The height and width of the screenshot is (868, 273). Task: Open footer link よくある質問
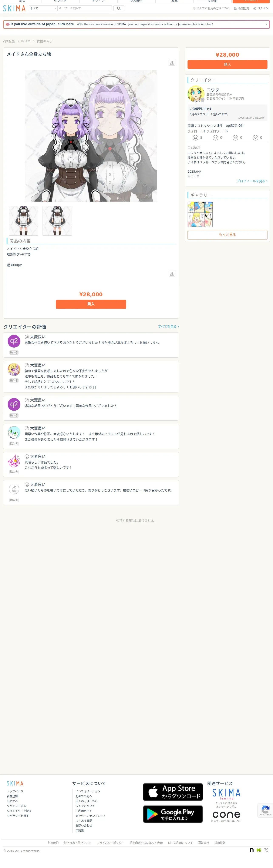click(84, 821)
